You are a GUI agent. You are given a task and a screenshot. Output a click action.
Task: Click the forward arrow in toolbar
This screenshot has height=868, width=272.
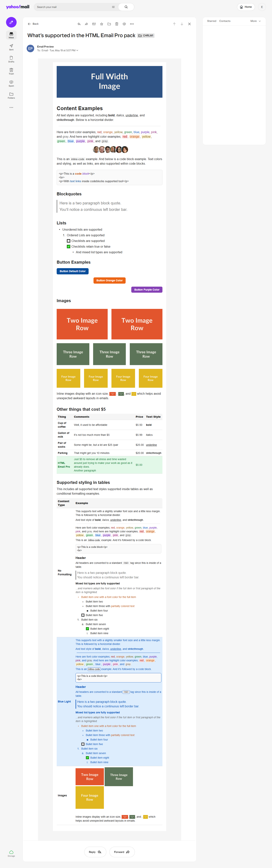point(86,24)
